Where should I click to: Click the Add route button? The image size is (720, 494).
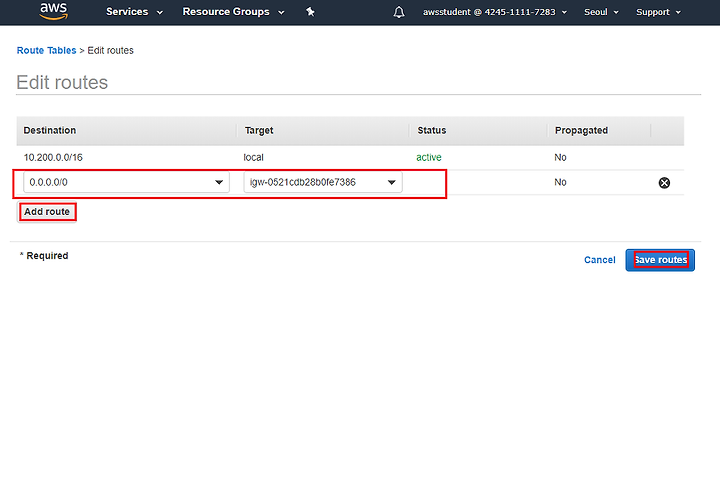(x=47, y=212)
